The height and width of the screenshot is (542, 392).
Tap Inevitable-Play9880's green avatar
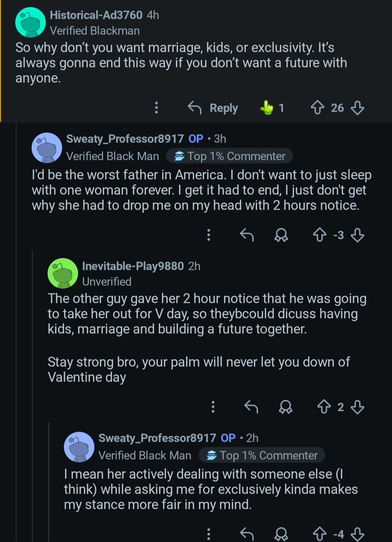click(x=63, y=273)
